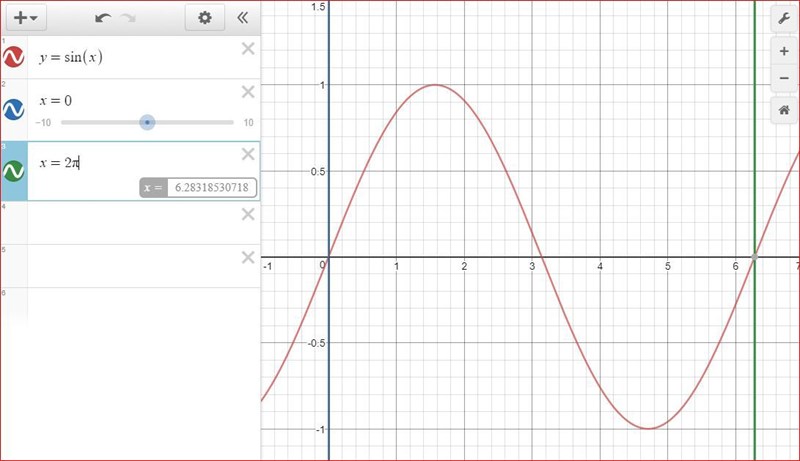This screenshot has width=800, height=461.
Task: Delete the x = 2π expression
Action: (x=248, y=153)
